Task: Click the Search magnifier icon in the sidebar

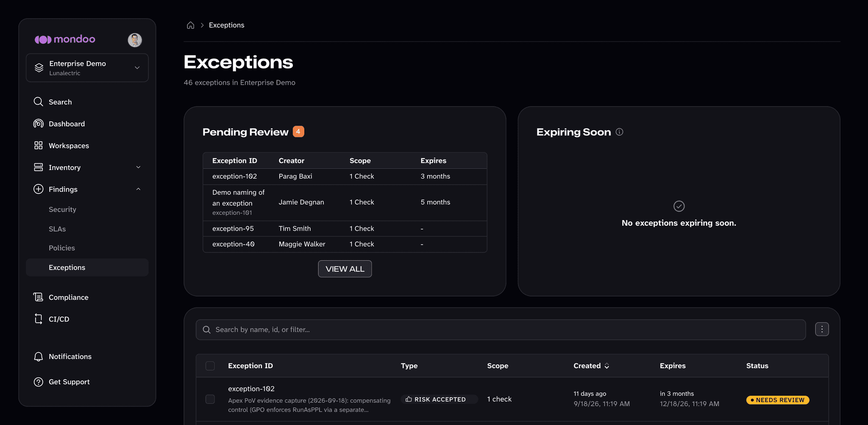Action: [x=39, y=102]
